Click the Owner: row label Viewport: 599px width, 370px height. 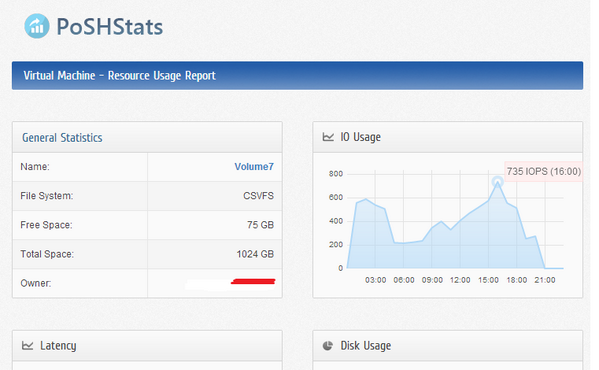[36, 283]
